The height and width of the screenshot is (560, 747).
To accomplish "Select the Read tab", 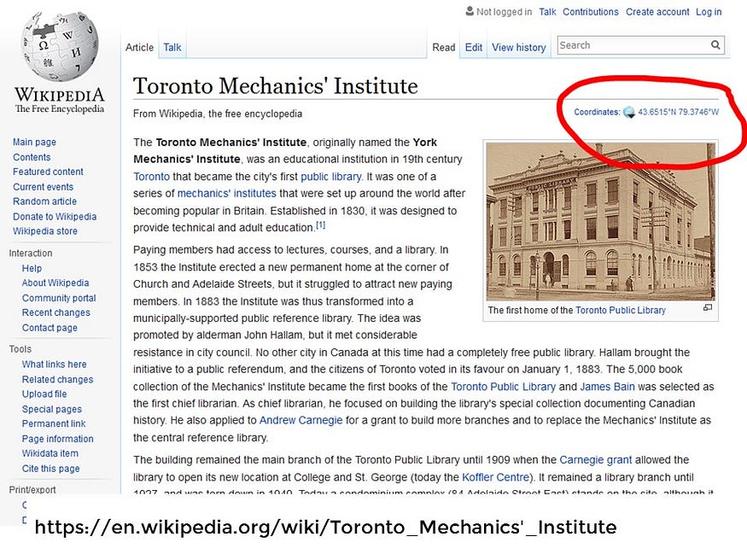I will [x=444, y=48].
